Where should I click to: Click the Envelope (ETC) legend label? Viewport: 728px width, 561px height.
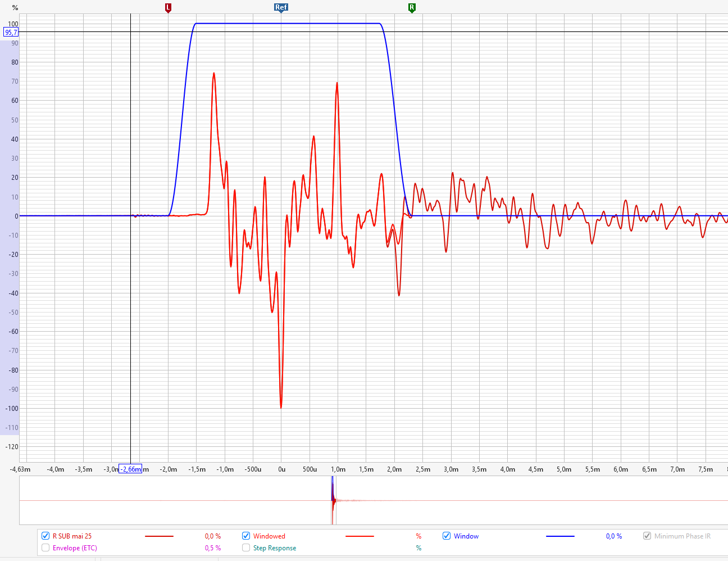click(75, 548)
